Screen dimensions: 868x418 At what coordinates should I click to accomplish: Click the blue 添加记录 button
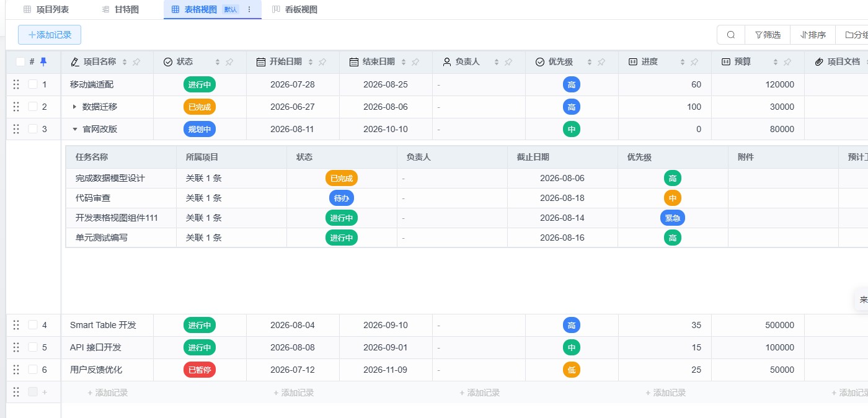coord(50,35)
